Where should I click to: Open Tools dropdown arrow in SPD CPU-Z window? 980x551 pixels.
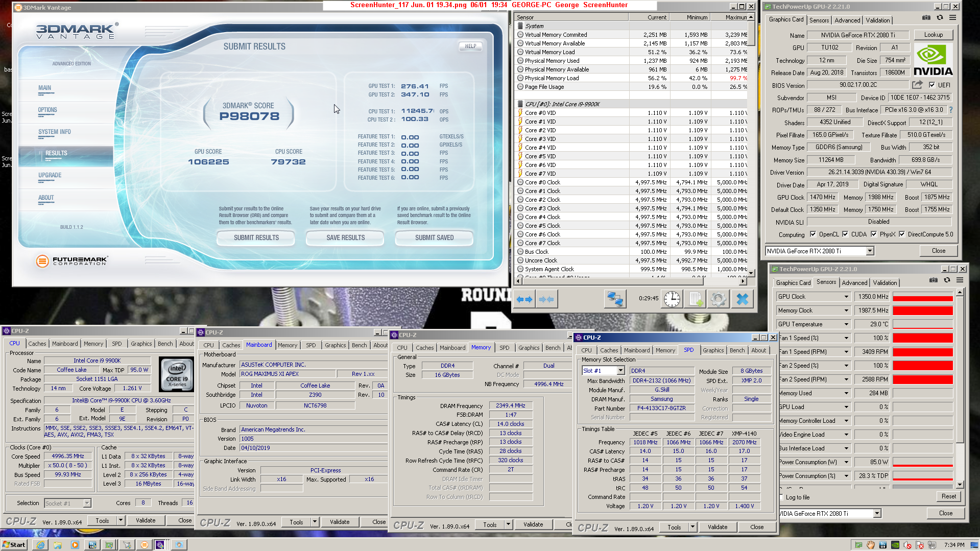692,527
